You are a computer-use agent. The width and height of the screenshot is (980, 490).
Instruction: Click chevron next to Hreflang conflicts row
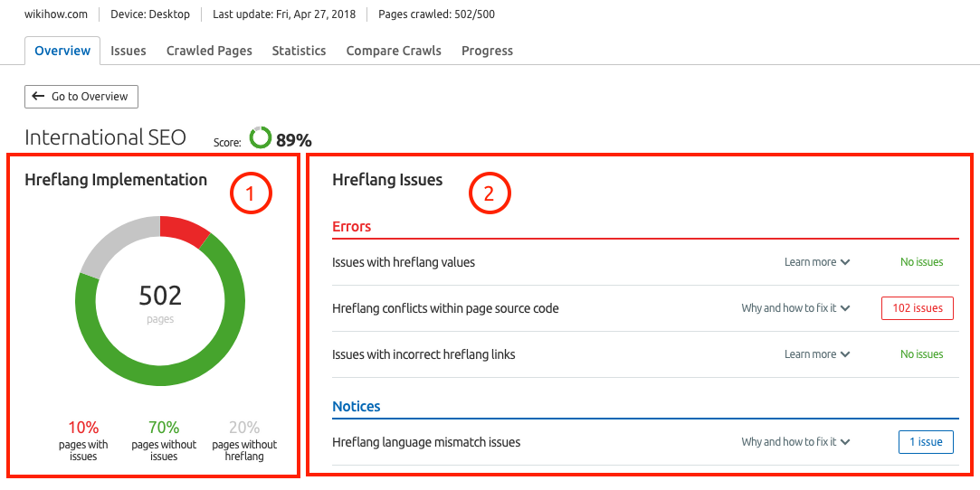(845, 308)
